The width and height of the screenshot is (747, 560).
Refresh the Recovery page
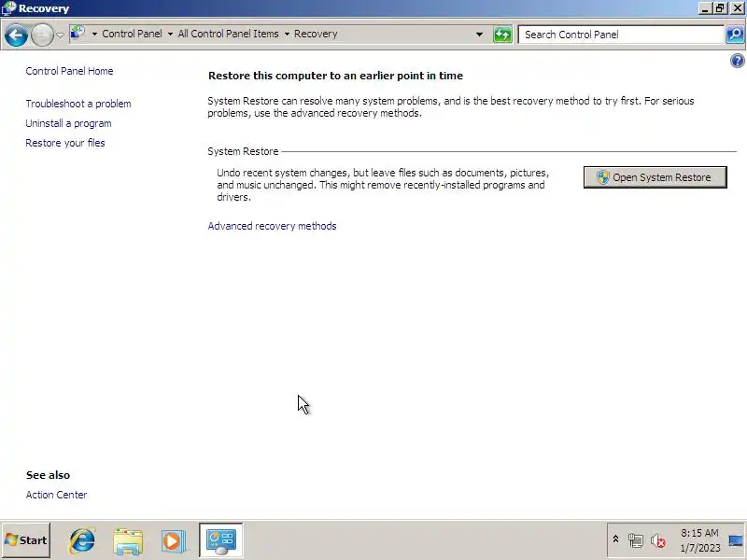(502, 35)
